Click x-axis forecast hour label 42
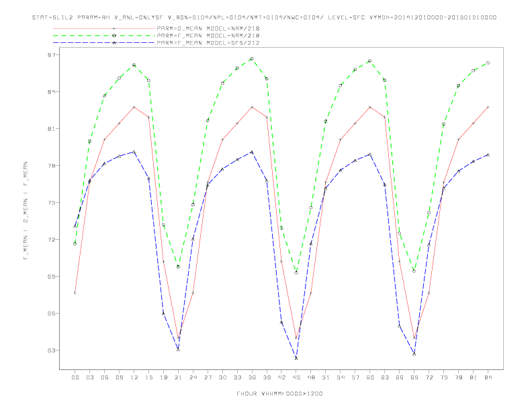 click(281, 377)
